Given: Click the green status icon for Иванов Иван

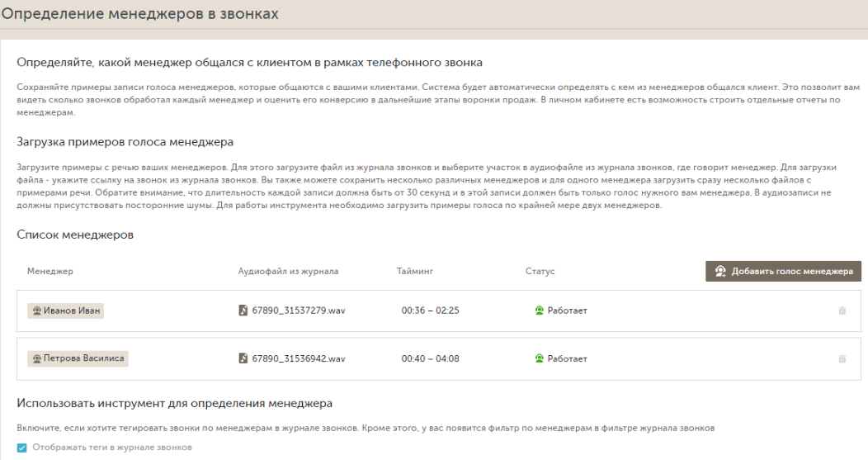Looking at the screenshot, I should point(539,311).
